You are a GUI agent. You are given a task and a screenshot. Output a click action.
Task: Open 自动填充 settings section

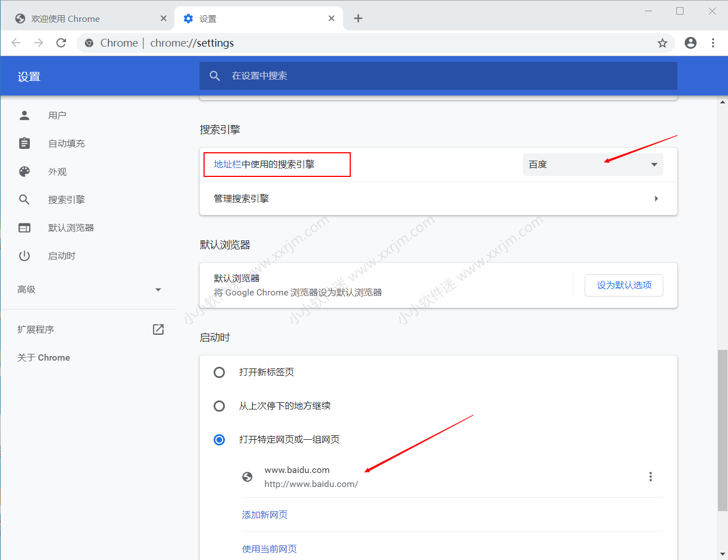[66, 143]
